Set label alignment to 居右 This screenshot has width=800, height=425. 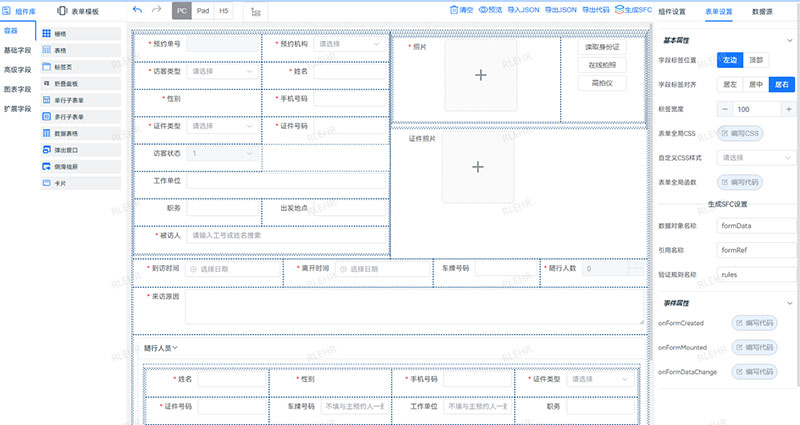click(x=782, y=84)
